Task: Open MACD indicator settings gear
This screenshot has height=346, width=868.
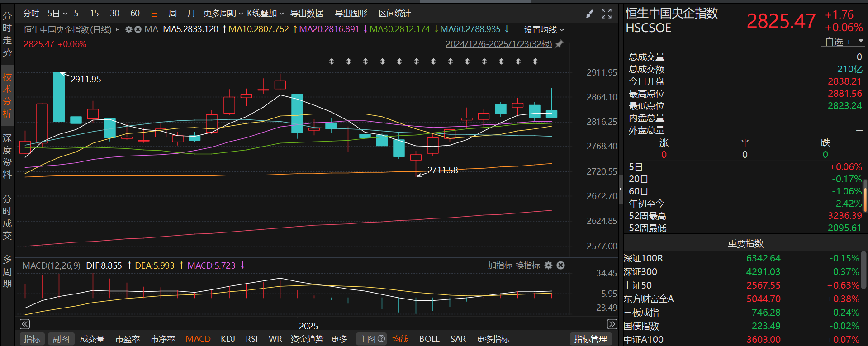Action: click(x=549, y=265)
